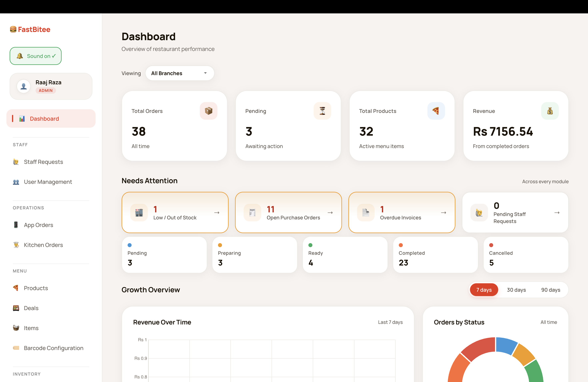Click the bell icon in the sound button

click(x=20, y=56)
